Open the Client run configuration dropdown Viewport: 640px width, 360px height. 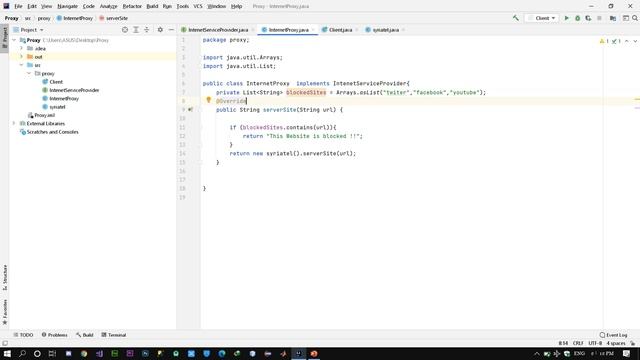point(542,18)
